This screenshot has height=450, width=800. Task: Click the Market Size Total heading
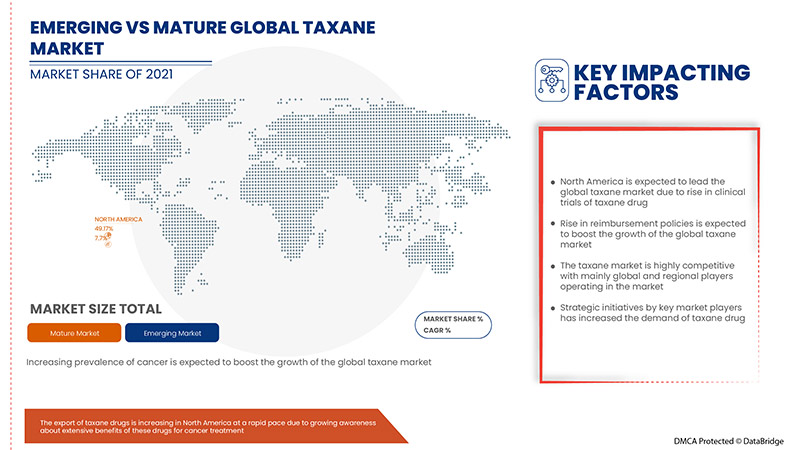95,307
